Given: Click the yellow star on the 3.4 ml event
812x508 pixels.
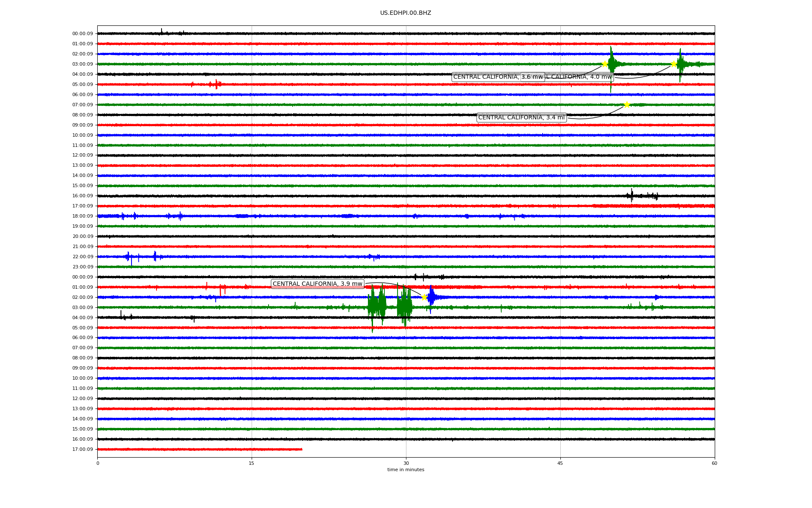Looking at the screenshot, I should tap(627, 105).
